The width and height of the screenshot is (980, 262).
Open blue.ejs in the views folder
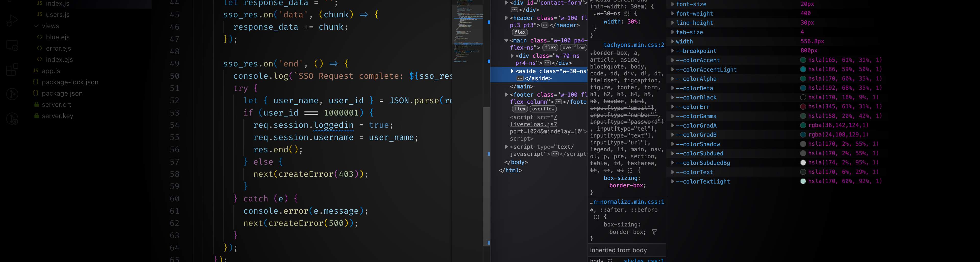coord(58,37)
